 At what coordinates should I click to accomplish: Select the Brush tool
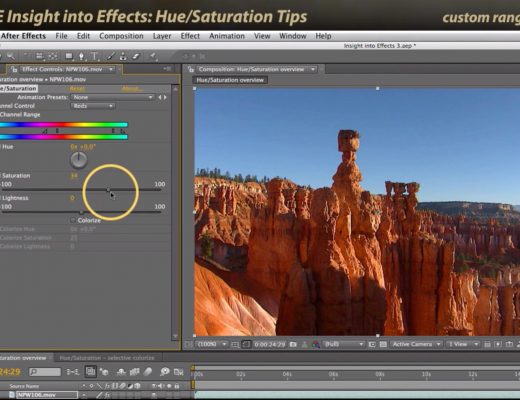tap(111, 56)
